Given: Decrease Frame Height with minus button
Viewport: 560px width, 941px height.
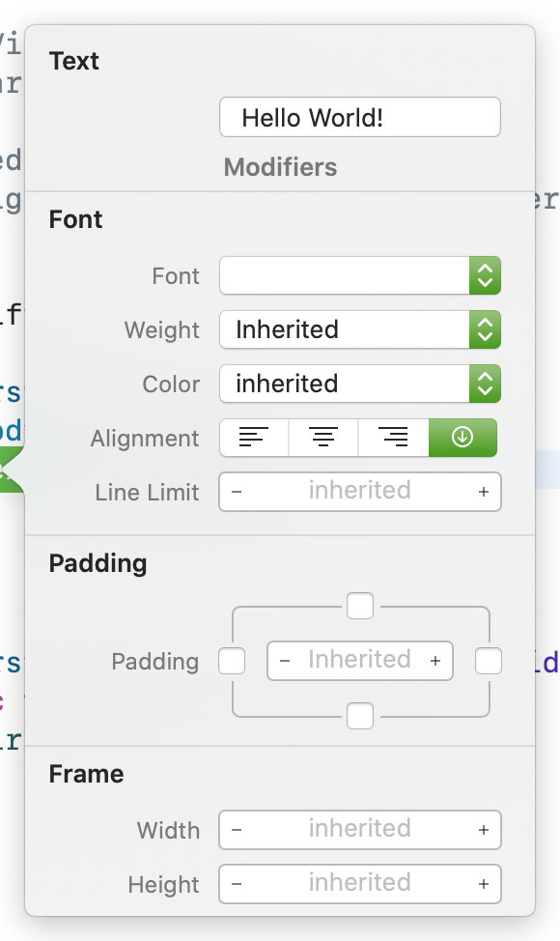Looking at the screenshot, I should click(237, 884).
